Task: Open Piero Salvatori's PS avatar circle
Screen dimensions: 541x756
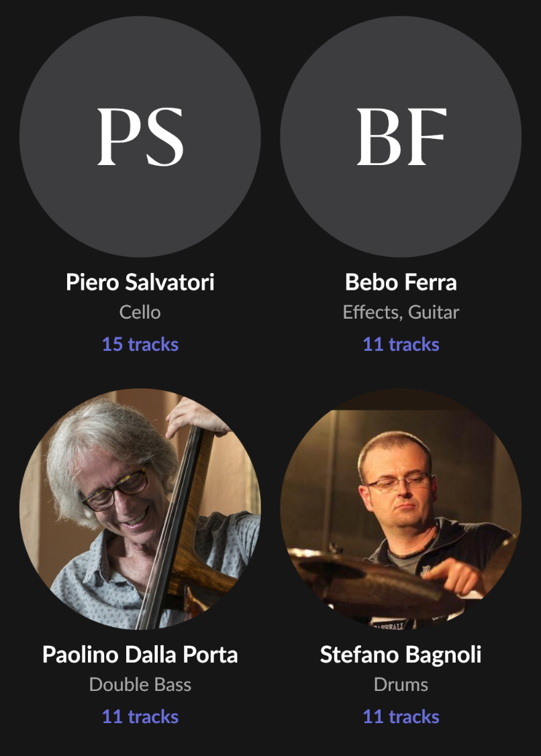Action: [x=140, y=136]
